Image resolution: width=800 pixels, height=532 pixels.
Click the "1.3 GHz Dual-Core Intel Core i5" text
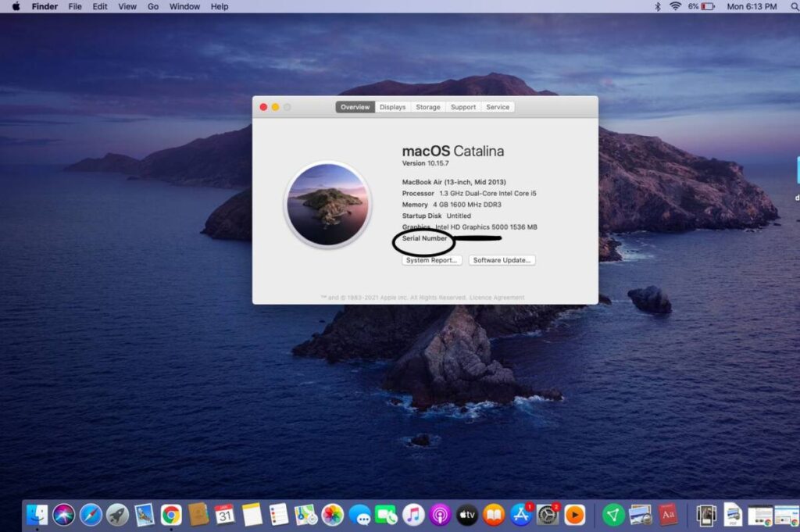click(487, 193)
